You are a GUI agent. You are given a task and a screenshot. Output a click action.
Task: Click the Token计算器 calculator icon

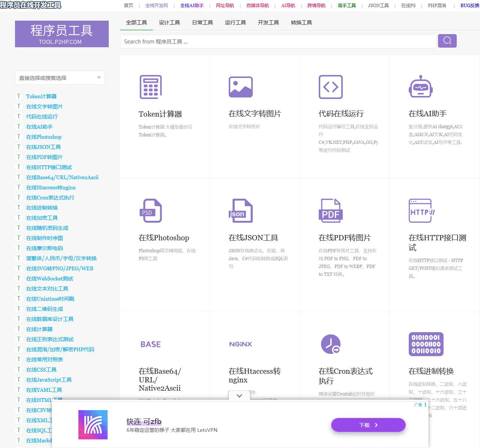[151, 87]
